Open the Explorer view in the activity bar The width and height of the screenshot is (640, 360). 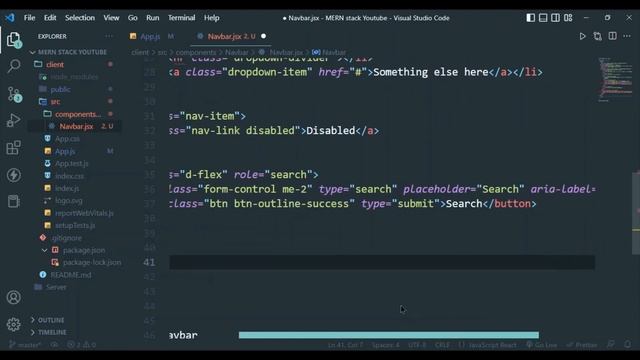pyautogui.click(x=13, y=40)
